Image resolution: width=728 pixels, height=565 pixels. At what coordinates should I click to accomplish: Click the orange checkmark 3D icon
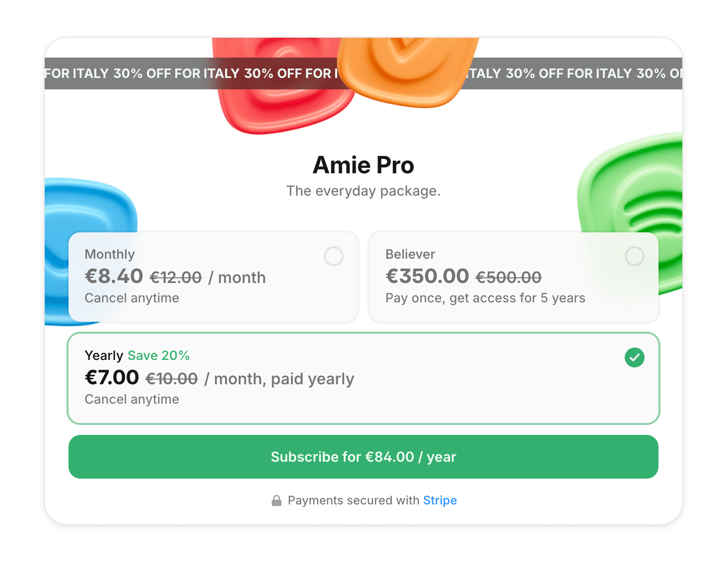(407, 70)
